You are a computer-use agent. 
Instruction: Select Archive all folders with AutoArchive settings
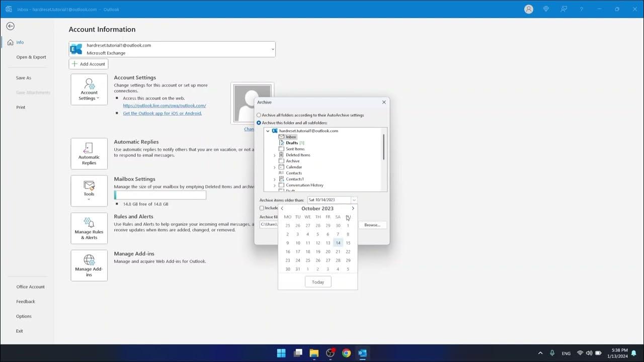(259, 115)
